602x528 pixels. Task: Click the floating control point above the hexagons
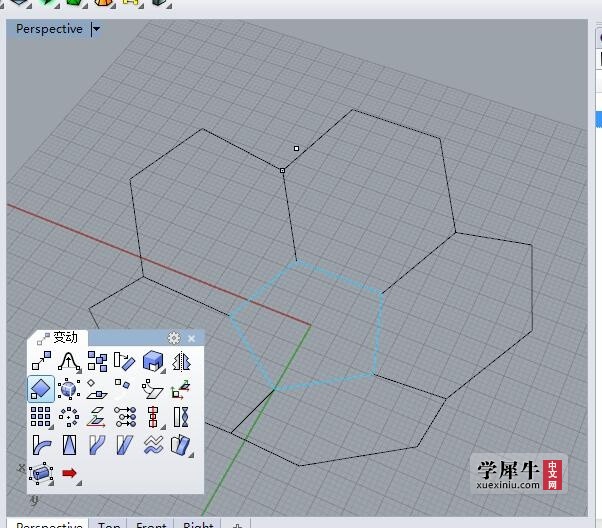(296, 148)
